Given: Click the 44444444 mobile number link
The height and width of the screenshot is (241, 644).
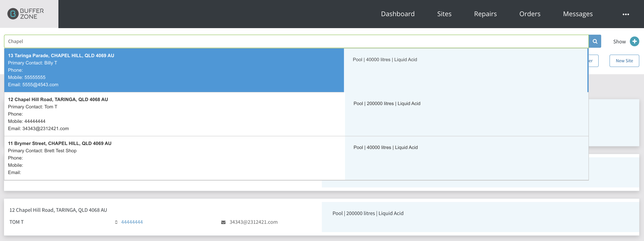Looking at the screenshot, I should 132,222.
